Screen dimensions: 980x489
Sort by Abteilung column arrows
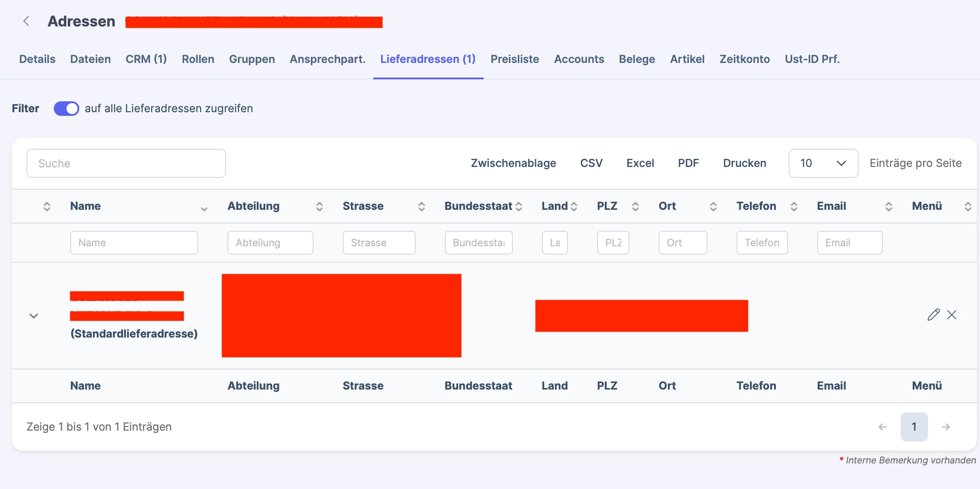click(320, 207)
